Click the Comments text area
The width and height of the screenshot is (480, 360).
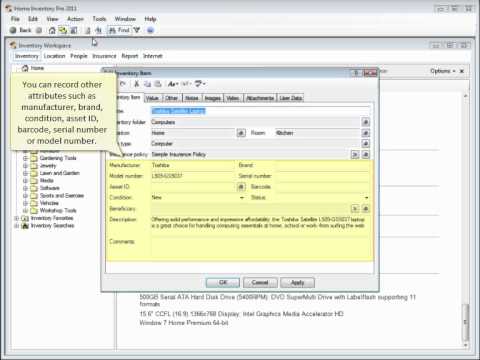pyautogui.click(x=260, y=247)
